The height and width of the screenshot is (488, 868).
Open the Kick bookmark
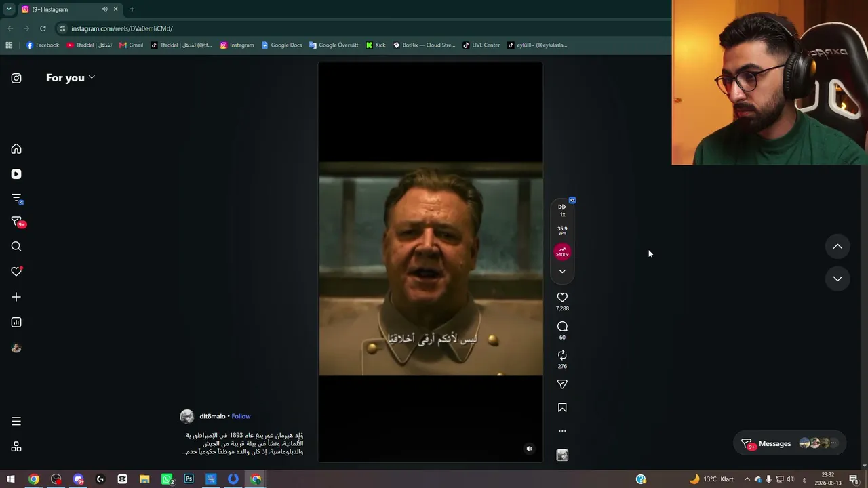click(375, 45)
